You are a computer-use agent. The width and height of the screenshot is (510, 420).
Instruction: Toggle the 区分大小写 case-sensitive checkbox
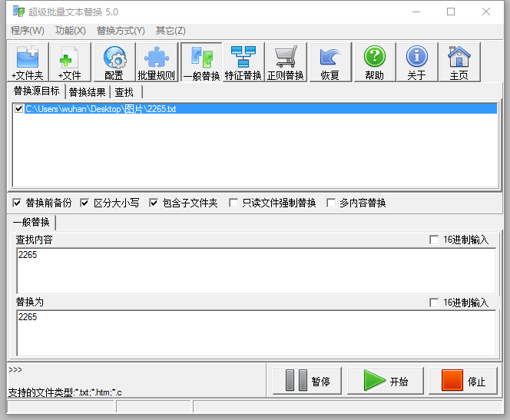[x=85, y=203]
